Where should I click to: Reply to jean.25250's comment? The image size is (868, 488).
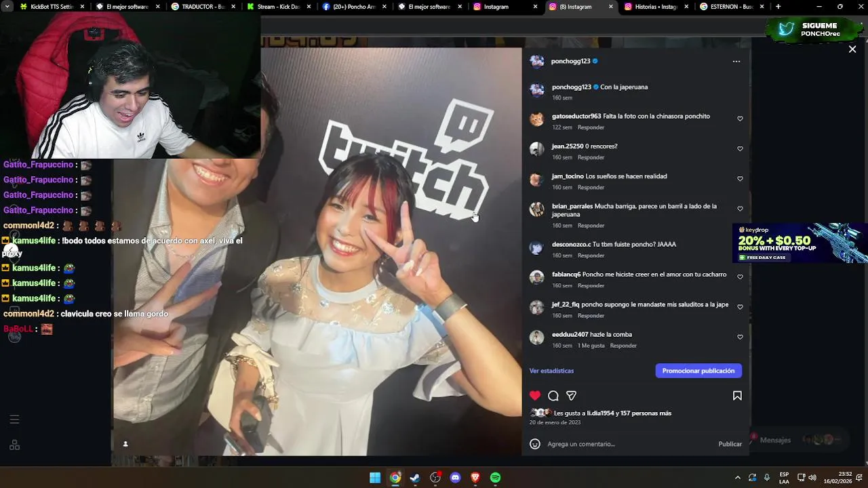pos(591,157)
